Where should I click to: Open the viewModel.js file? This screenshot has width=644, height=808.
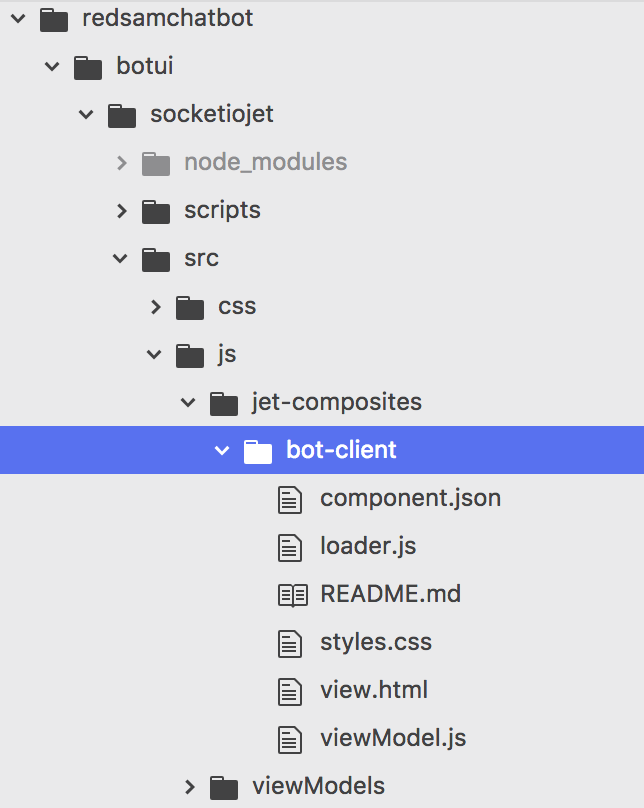(x=393, y=739)
